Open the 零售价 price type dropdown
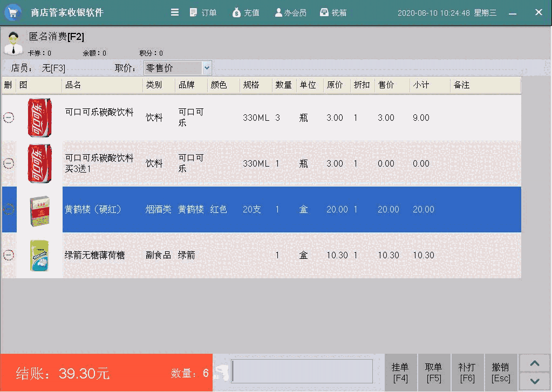This screenshot has height=392, width=552. (207, 68)
